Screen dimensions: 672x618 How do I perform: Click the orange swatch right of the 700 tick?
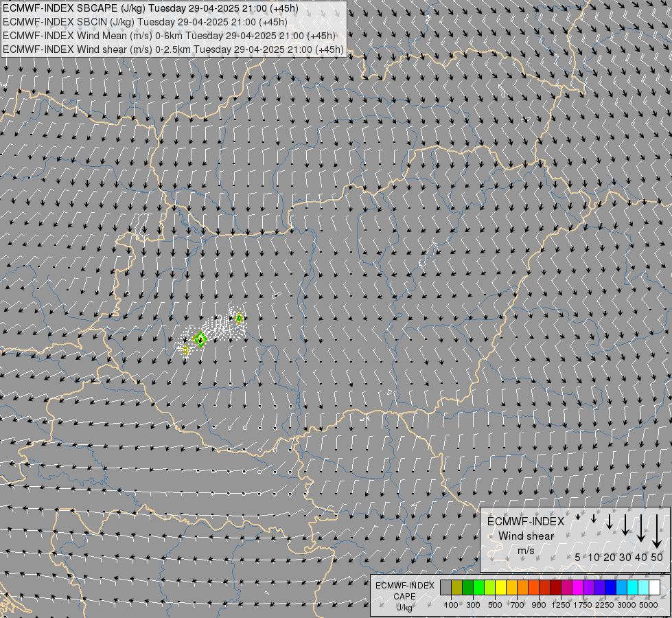523,587
